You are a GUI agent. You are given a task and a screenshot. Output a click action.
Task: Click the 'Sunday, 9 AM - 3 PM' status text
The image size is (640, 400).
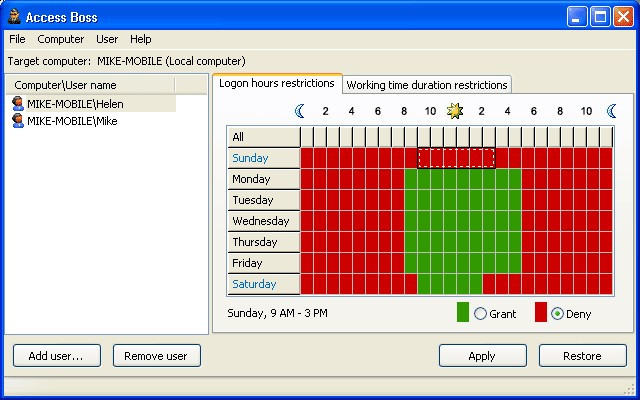(278, 313)
